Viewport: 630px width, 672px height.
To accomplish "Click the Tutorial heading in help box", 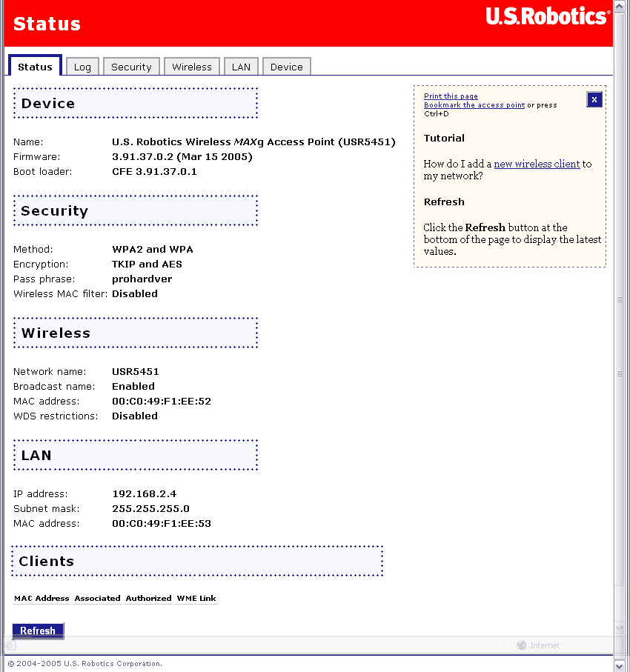I will pos(444,138).
